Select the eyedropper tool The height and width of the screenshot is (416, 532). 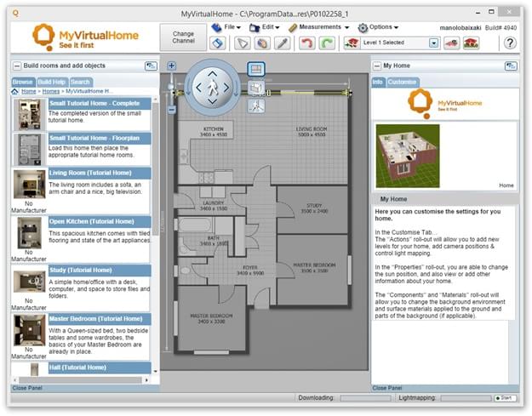[x=282, y=43]
